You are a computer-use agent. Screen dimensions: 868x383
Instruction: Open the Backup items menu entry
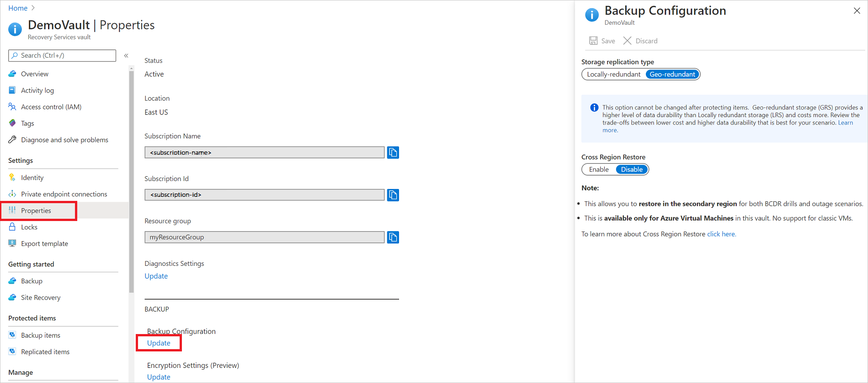41,335
